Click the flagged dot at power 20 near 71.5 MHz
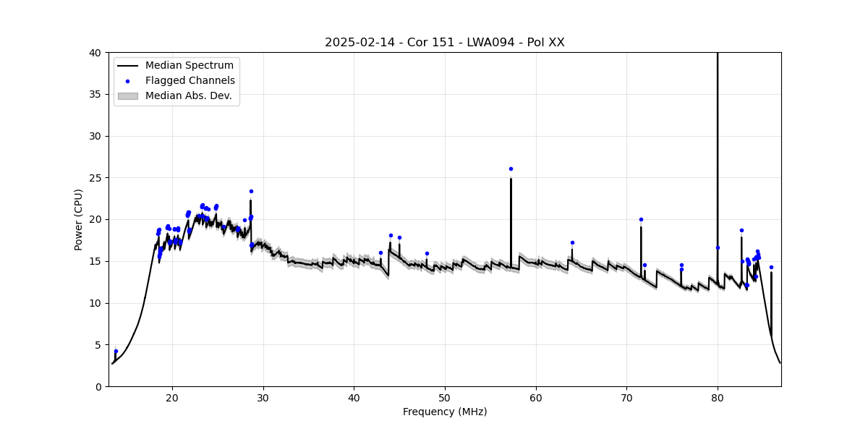This screenshot has width=868, height=434. pos(641,219)
